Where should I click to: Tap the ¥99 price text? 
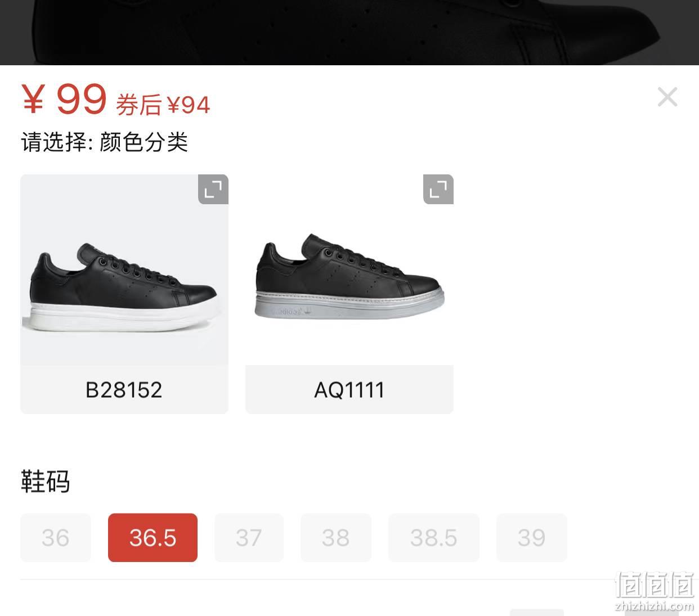[64, 100]
